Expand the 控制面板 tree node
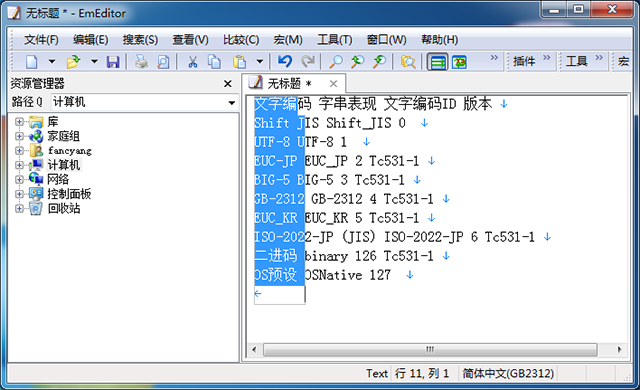This screenshot has height=390, width=640. [x=19, y=194]
